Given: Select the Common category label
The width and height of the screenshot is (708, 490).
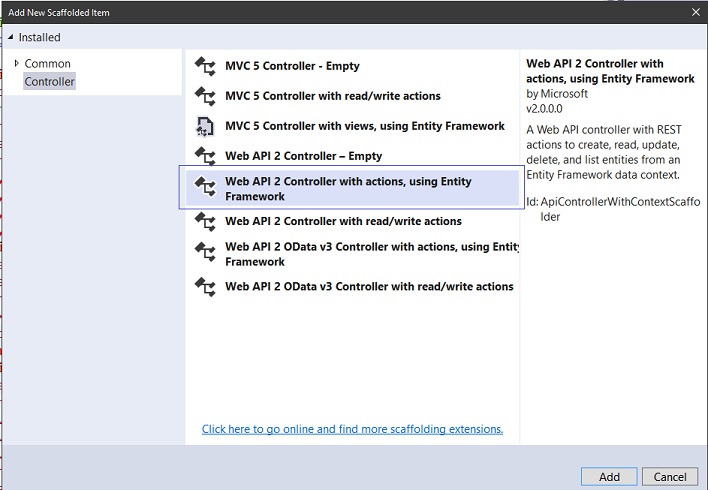Looking at the screenshot, I should tap(47, 63).
